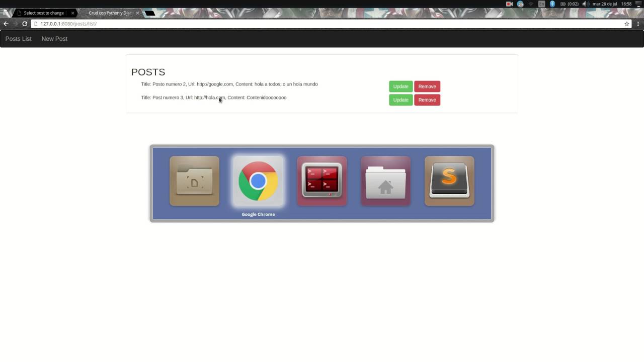Click the 'Post numero 3' row text

[x=214, y=98]
